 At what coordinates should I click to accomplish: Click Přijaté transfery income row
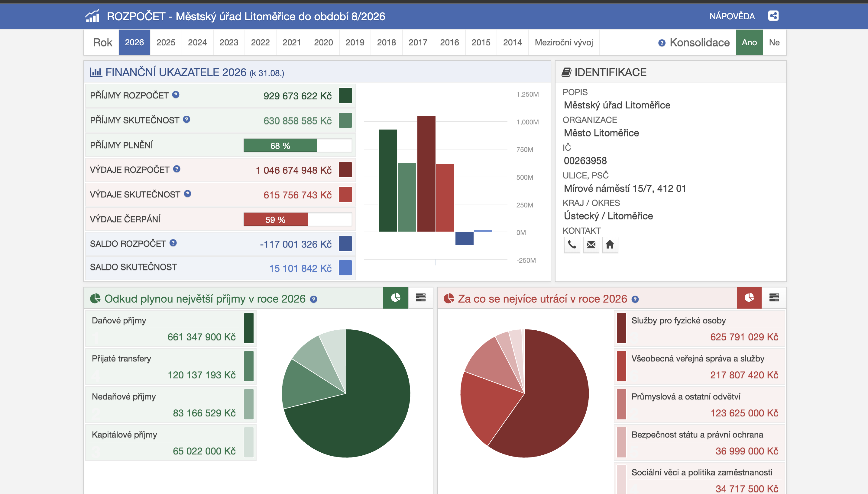tap(170, 367)
